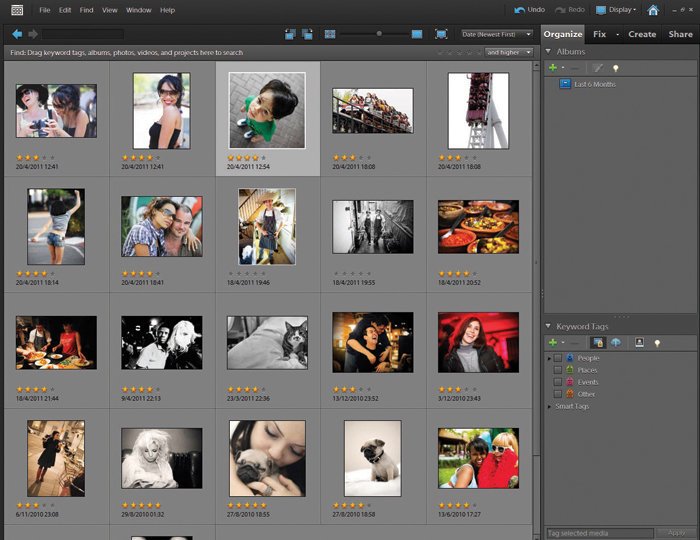Viewport: 700px width, 540px height.
Task: Show Keyword Tags tip lightbulb
Action: [x=657, y=343]
